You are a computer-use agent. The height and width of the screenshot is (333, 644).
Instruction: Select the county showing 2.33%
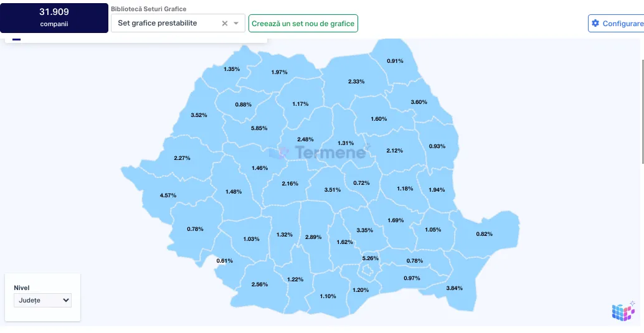356,82
